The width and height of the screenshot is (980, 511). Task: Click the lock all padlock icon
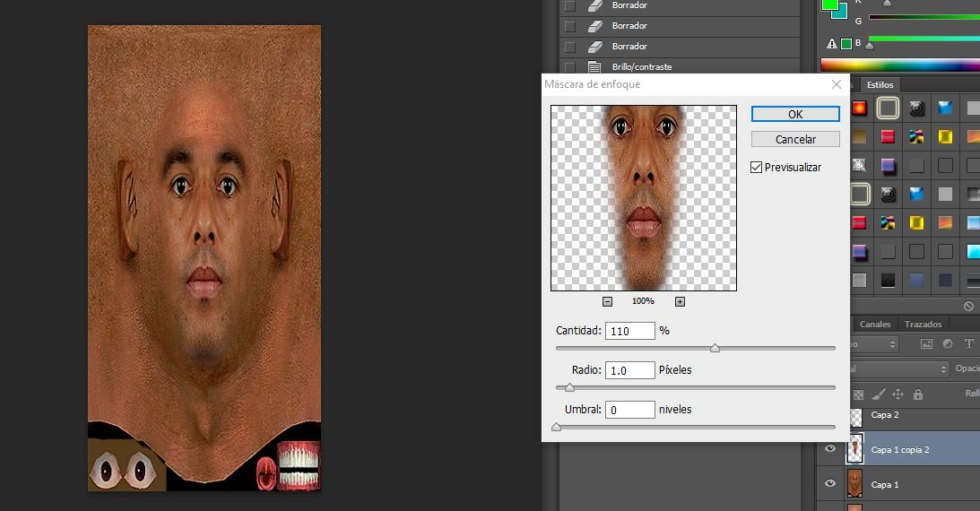click(917, 394)
